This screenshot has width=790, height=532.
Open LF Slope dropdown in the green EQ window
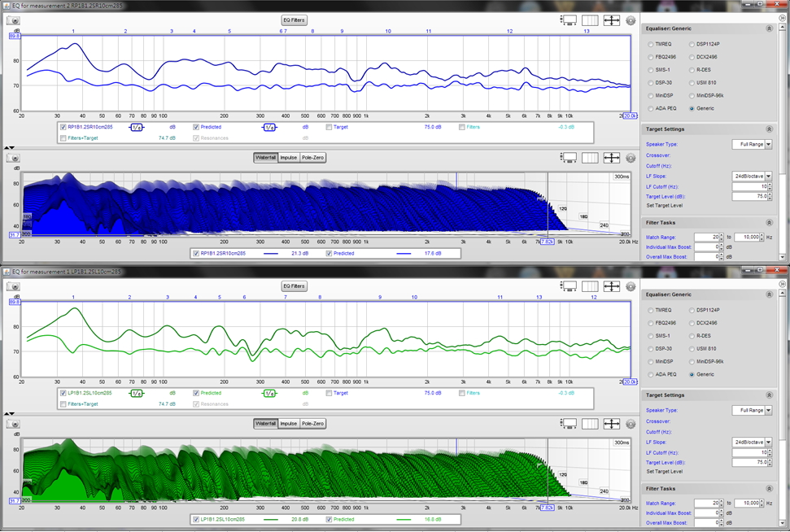coord(752,443)
